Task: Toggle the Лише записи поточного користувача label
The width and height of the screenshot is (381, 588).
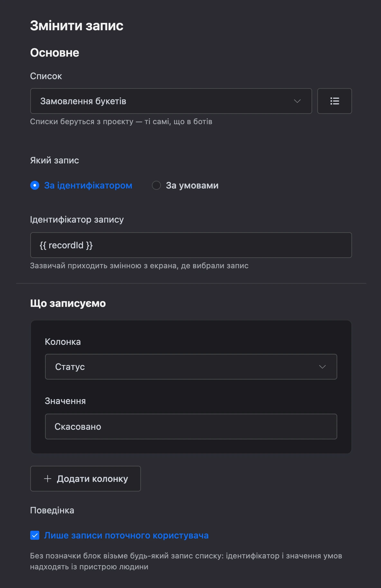Action: pos(126,535)
